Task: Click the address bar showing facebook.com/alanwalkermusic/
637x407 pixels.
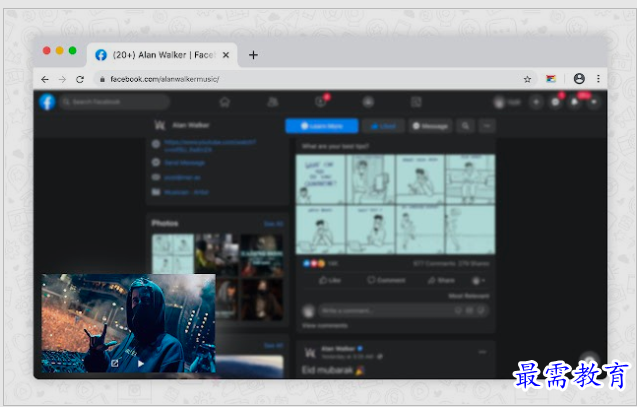Action: 313,79
